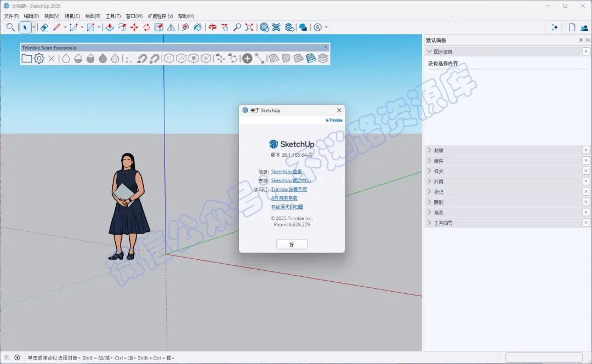This screenshot has height=364, width=592.
Task: Activate the Push/Pull tool
Action: [x=110, y=27]
